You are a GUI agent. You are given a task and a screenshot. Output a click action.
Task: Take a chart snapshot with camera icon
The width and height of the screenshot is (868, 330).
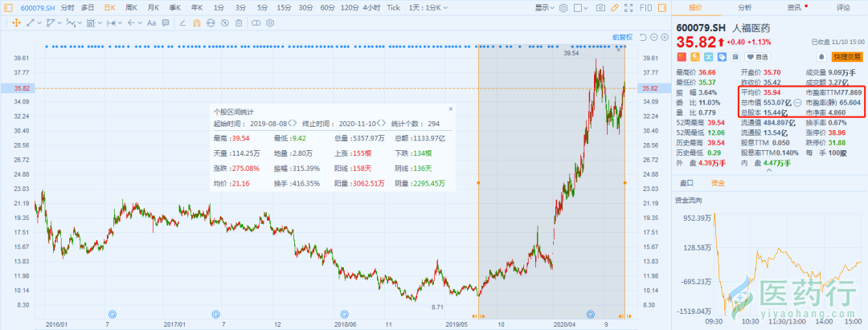point(600,8)
